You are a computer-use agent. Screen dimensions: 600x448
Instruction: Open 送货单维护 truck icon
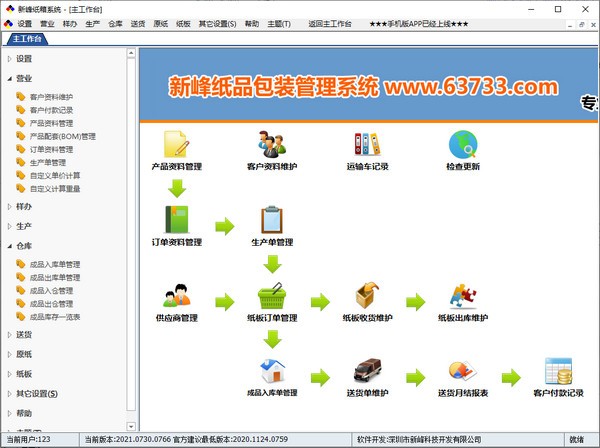pyautogui.click(x=367, y=370)
